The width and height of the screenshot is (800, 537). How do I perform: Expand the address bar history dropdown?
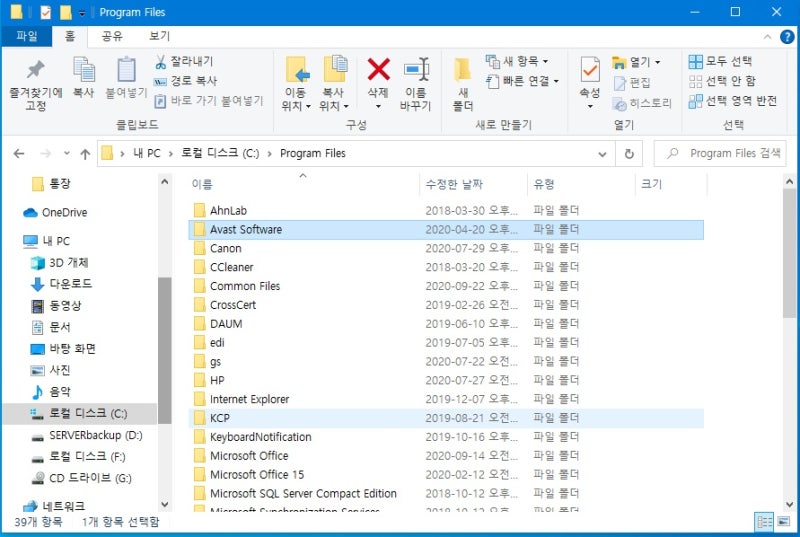(602, 154)
